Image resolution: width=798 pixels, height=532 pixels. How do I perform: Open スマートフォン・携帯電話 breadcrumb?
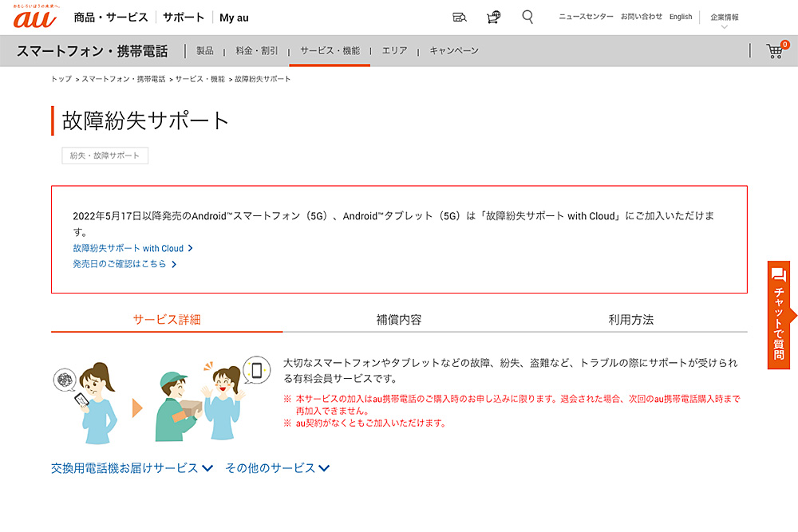click(x=124, y=79)
